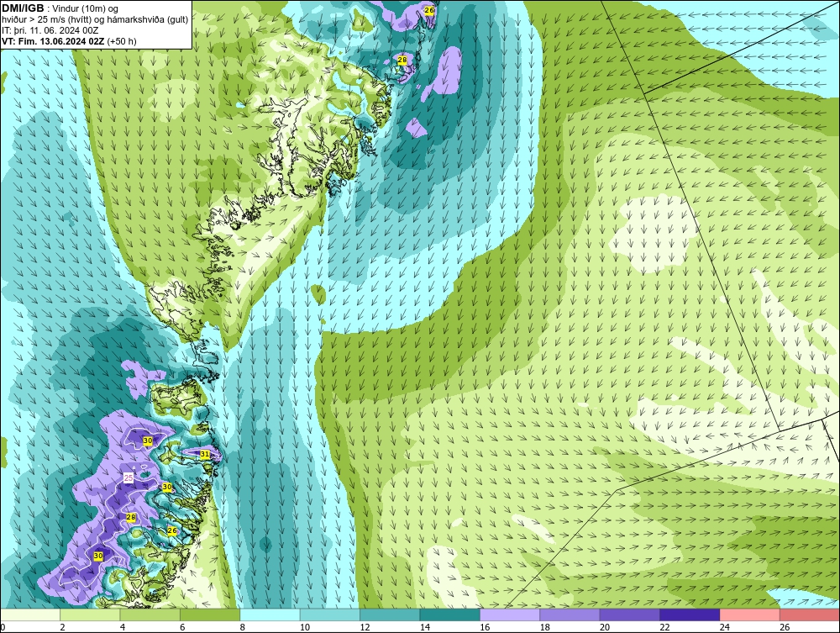Pick the 12–14 m/s teal swatch
Screen dimensions: 840x633
390,615
